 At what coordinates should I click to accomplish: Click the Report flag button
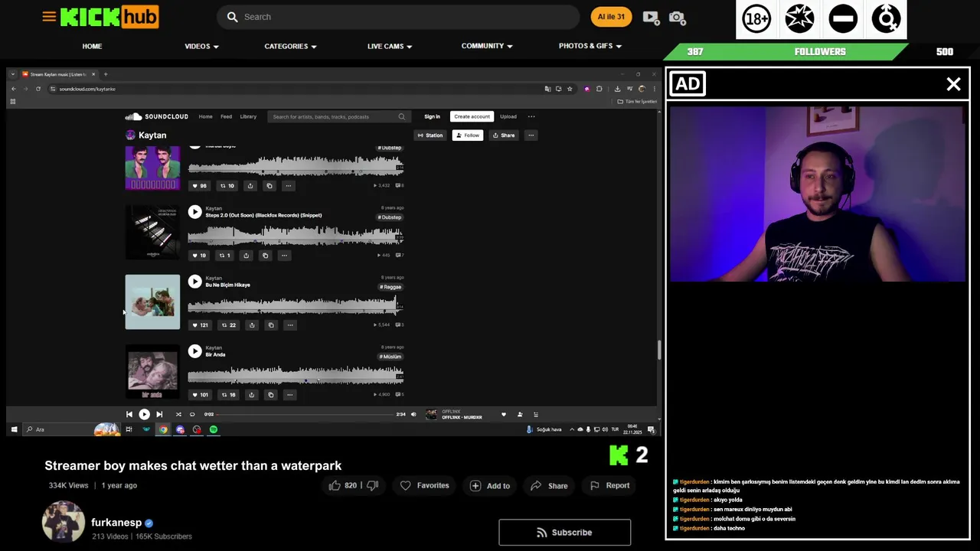[x=609, y=485]
